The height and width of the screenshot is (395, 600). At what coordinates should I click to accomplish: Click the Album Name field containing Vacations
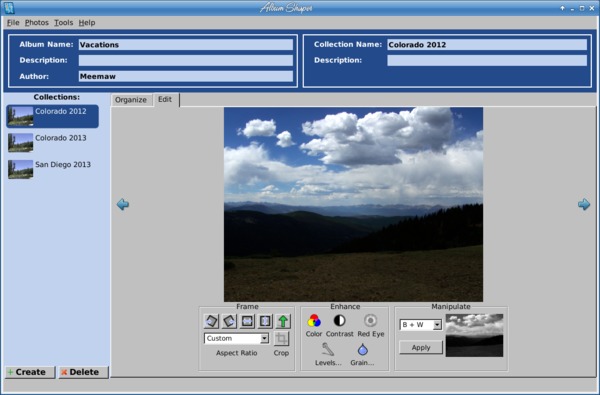pos(186,45)
